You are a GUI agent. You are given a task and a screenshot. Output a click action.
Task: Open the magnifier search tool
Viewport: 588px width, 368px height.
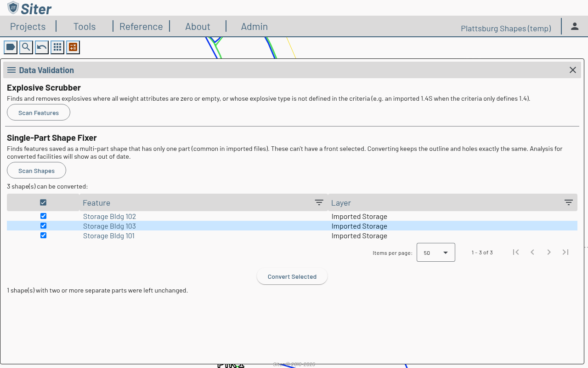26,47
